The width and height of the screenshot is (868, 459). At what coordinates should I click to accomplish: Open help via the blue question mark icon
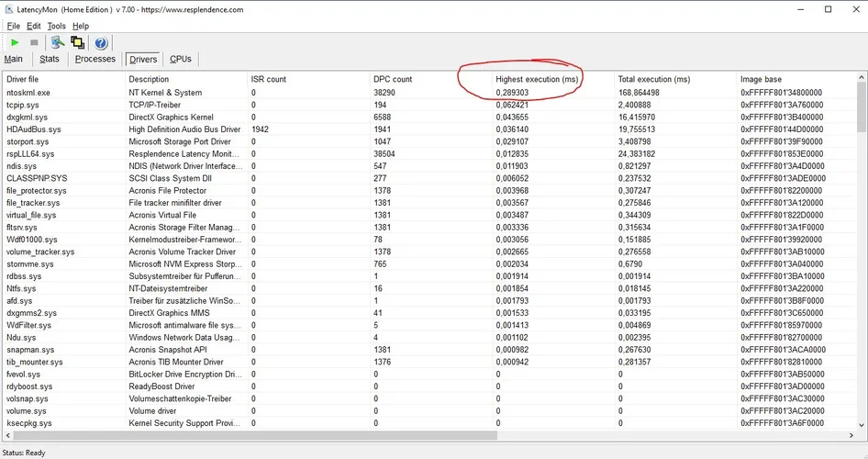pos(101,42)
